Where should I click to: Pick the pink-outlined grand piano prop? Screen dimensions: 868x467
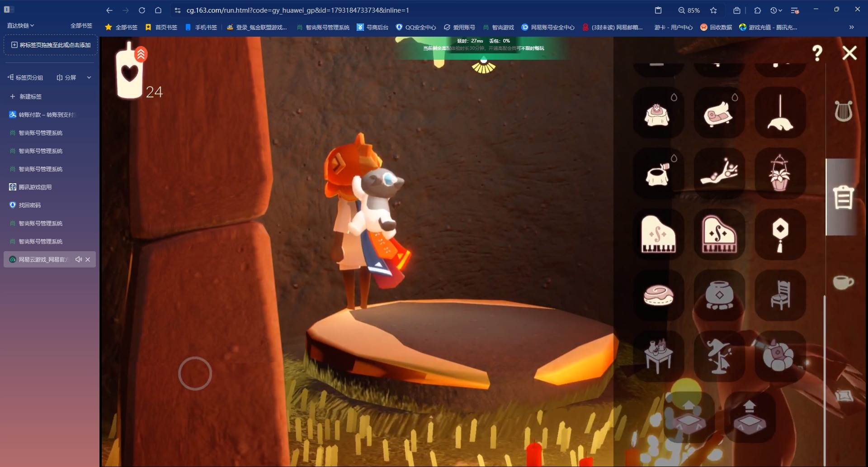point(719,234)
